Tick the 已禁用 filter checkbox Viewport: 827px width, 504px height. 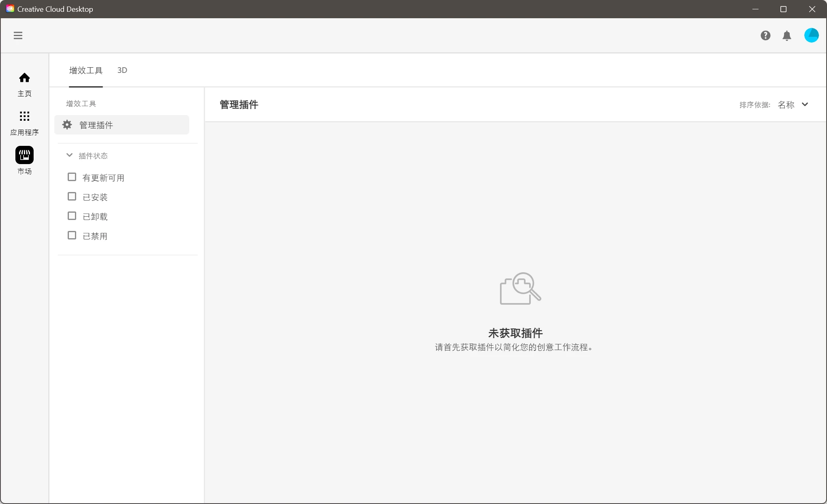(x=72, y=235)
